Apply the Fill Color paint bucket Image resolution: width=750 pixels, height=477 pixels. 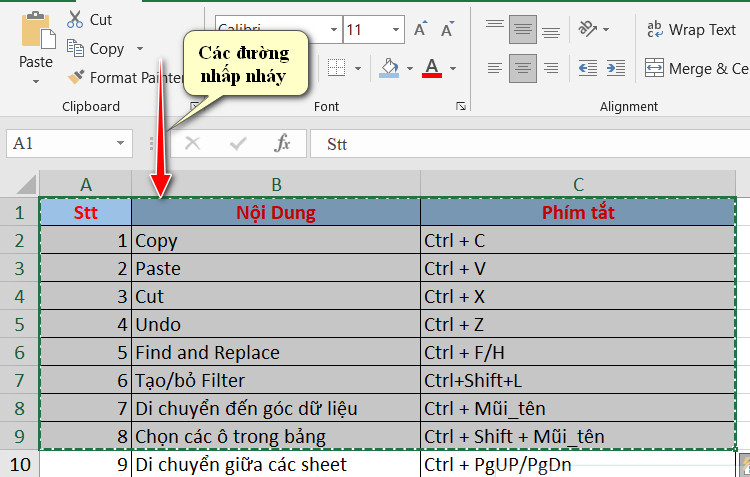tap(389, 68)
